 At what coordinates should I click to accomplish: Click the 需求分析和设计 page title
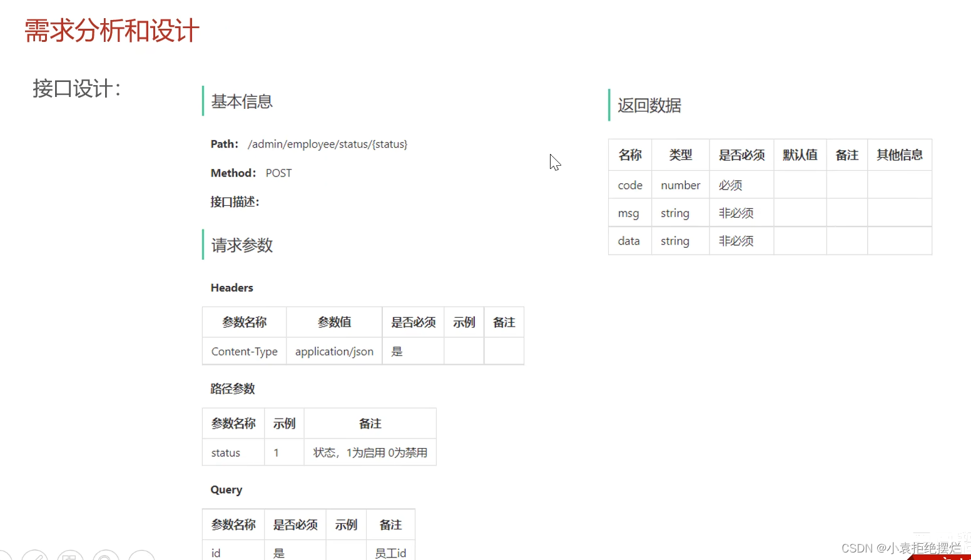[111, 31]
